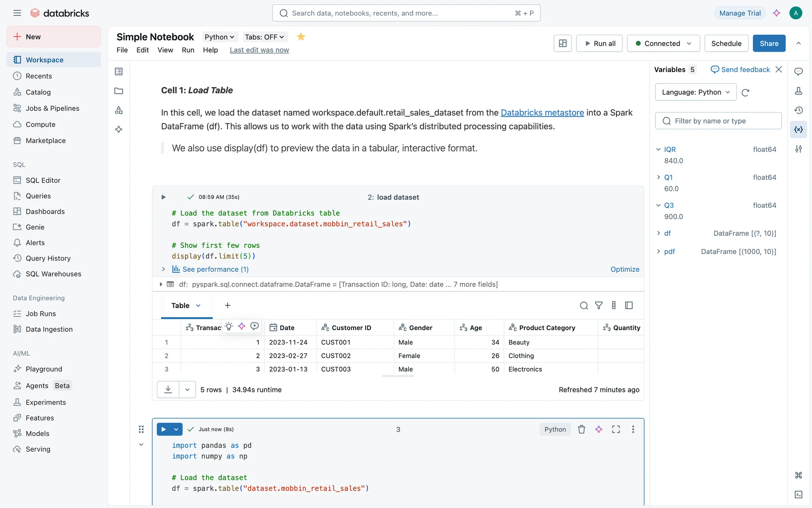This screenshot has width=812, height=508.
Task: Select the Table results tab
Action: pyautogui.click(x=181, y=306)
